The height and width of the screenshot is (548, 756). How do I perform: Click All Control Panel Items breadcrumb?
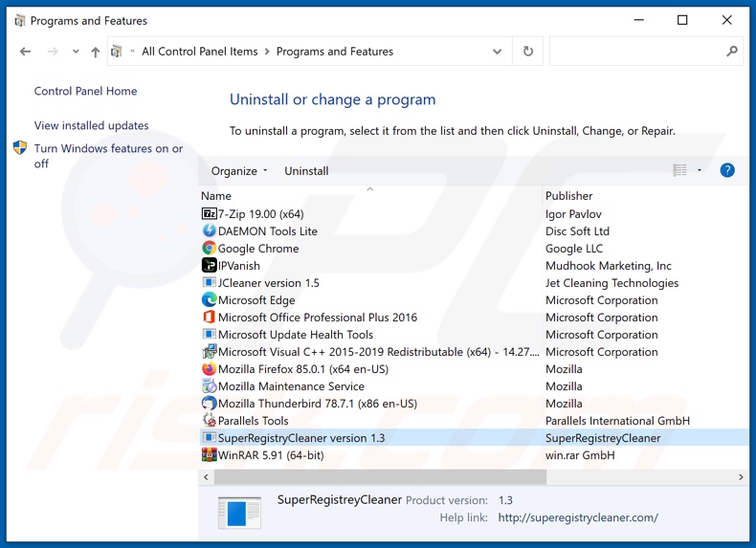(x=200, y=51)
